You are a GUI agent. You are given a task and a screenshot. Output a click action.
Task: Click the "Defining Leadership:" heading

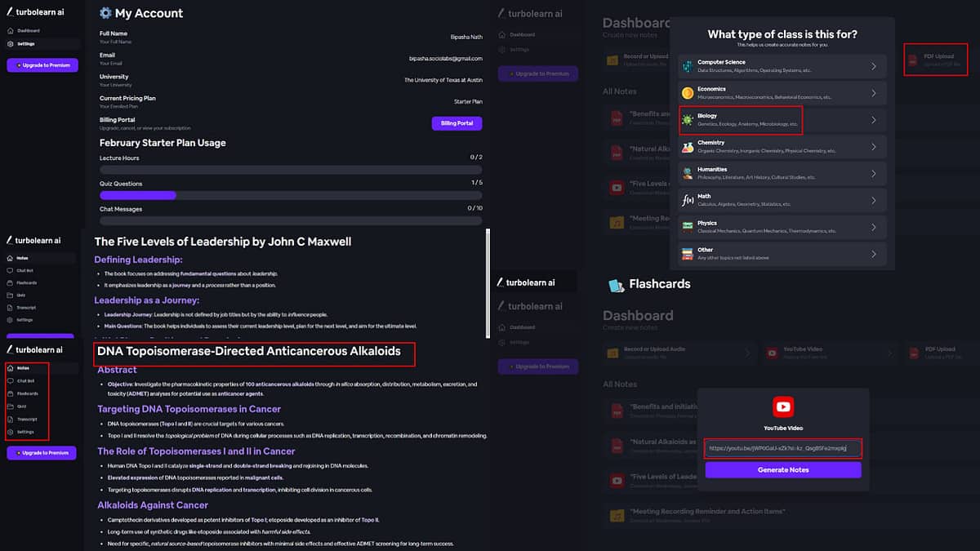138,260
